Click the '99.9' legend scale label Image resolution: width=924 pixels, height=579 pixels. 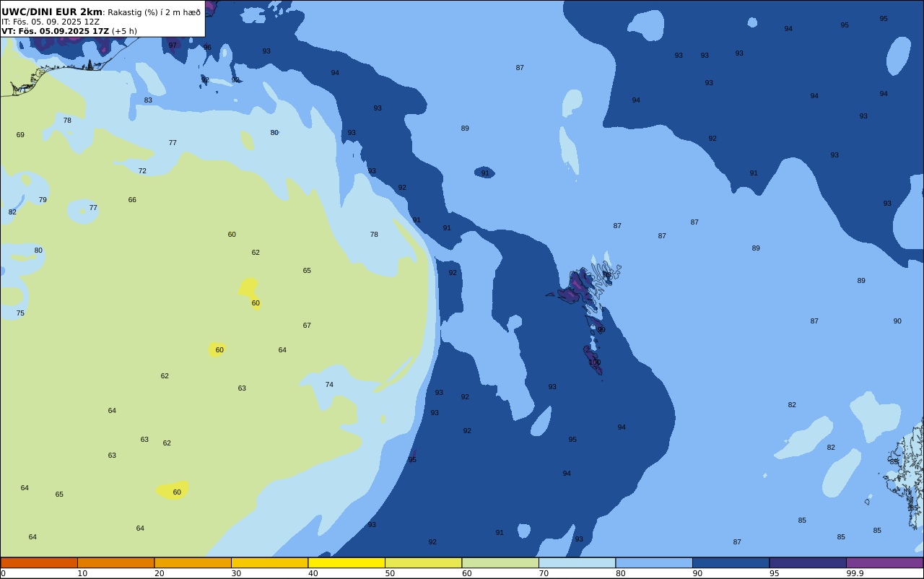coord(855,573)
